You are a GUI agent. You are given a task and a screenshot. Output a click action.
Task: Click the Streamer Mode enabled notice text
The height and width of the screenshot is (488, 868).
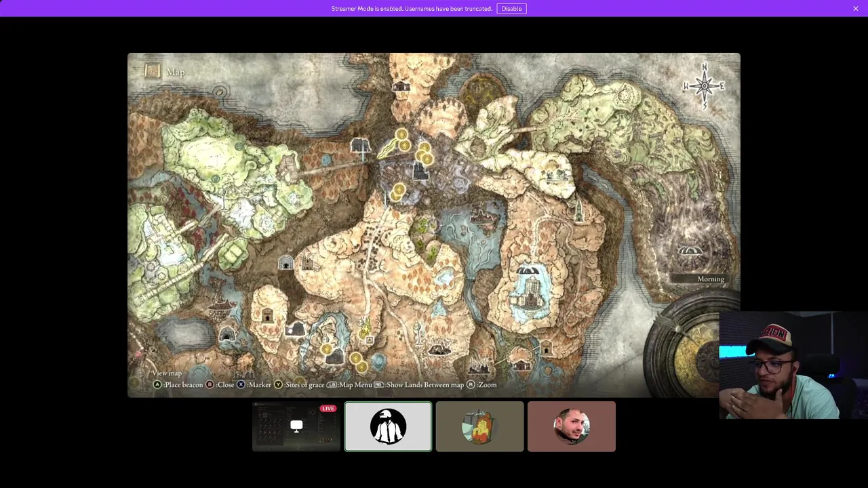click(412, 9)
